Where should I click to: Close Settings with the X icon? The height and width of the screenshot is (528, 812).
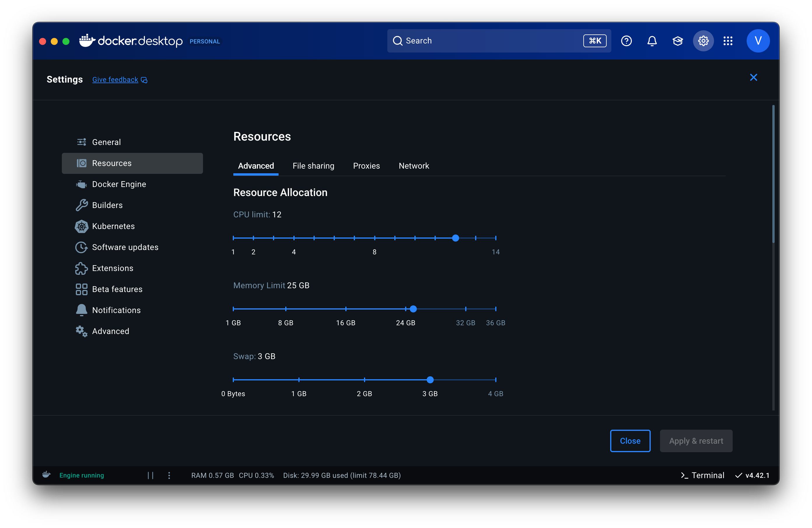(x=753, y=78)
